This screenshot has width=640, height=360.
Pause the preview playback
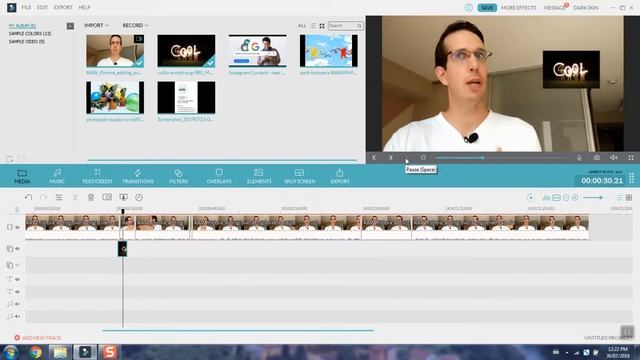(x=407, y=158)
